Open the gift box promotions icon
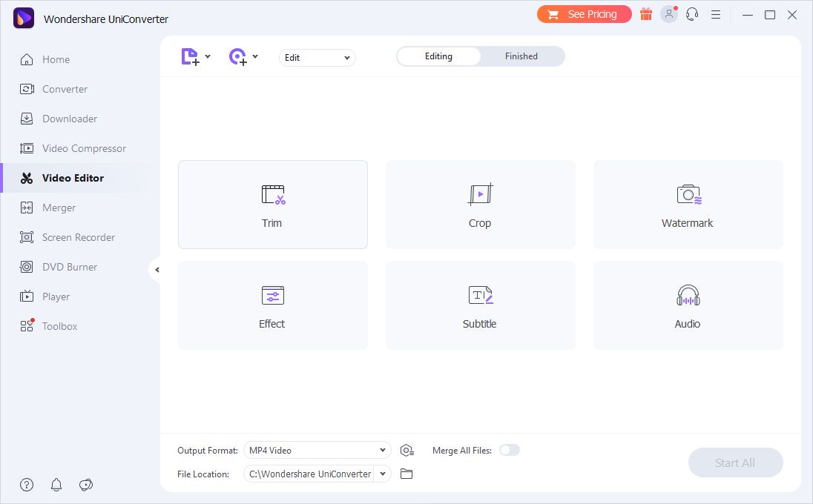The width and height of the screenshot is (813, 504). [645, 15]
